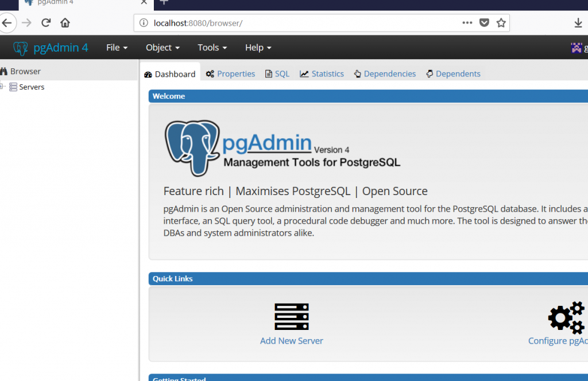Image resolution: width=588 pixels, height=381 pixels.
Task: Open a new browser tab with plus
Action: coord(164,2)
